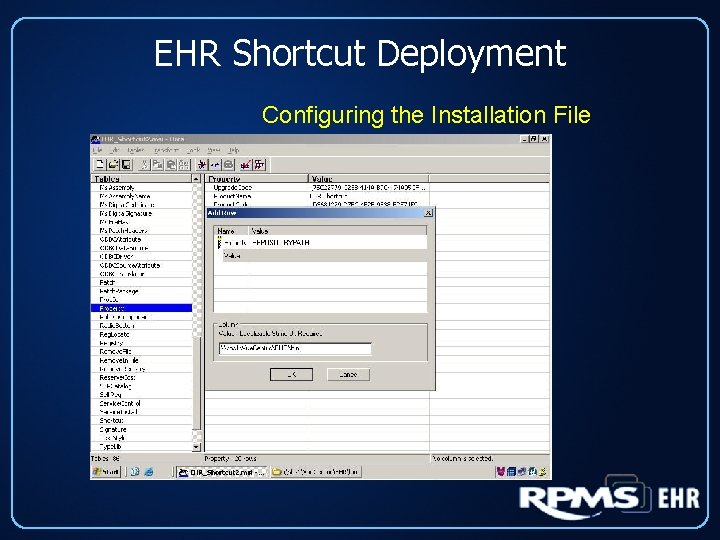Image resolution: width=720 pixels, height=540 pixels.
Task: Select the RegLocator table
Action: pos(141,334)
